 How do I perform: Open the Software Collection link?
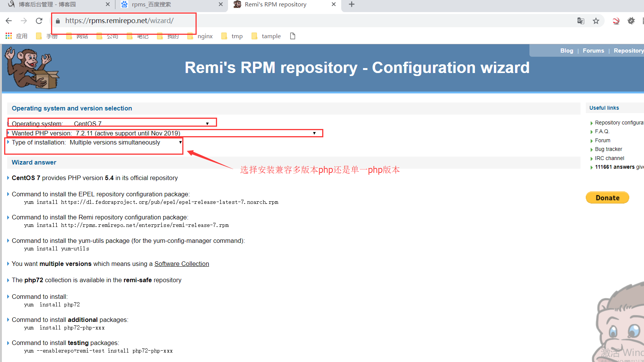click(182, 264)
